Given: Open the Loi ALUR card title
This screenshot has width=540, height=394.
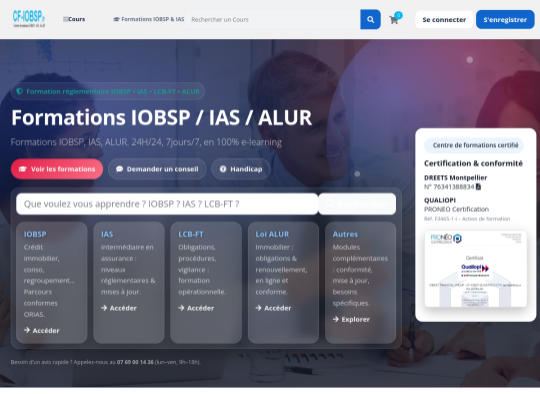Looking at the screenshot, I should coord(272,234).
